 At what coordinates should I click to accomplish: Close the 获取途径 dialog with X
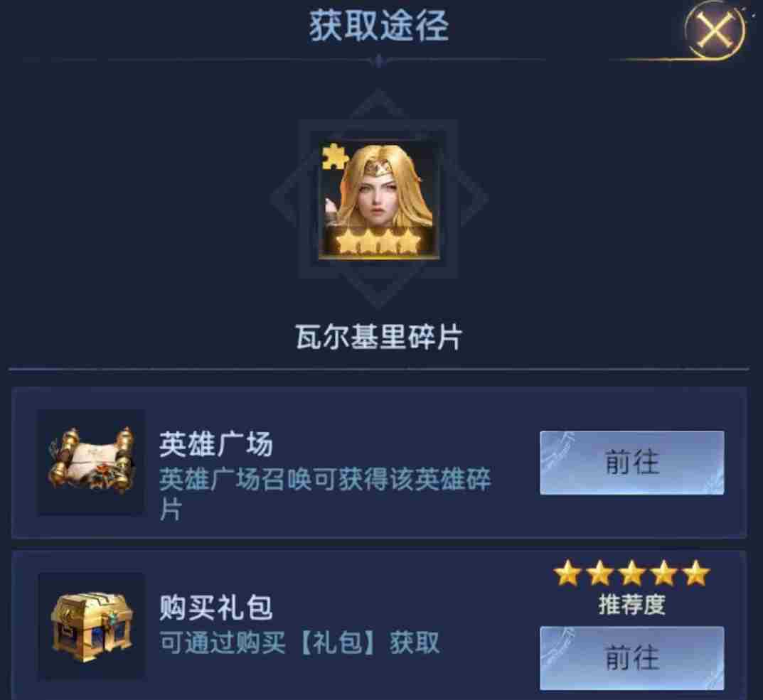pyautogui.click(x=715, y=31)
